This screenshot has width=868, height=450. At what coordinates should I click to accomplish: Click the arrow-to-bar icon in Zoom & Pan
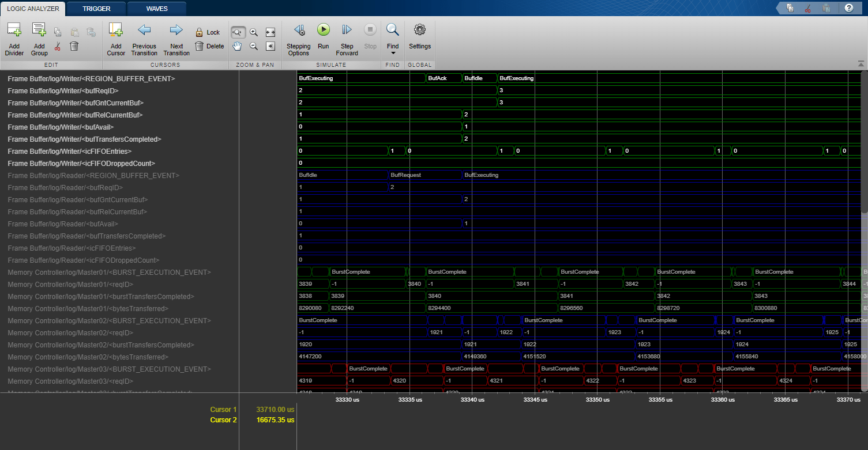point(270,46)
